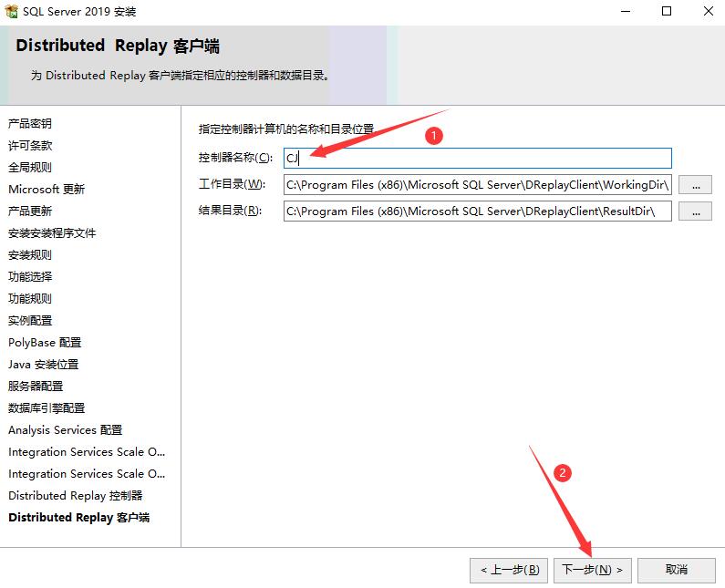Select the bold Distributed Replay 客户端 step
This screenshot has width=725, height=588.
click(x=79, y=517)
